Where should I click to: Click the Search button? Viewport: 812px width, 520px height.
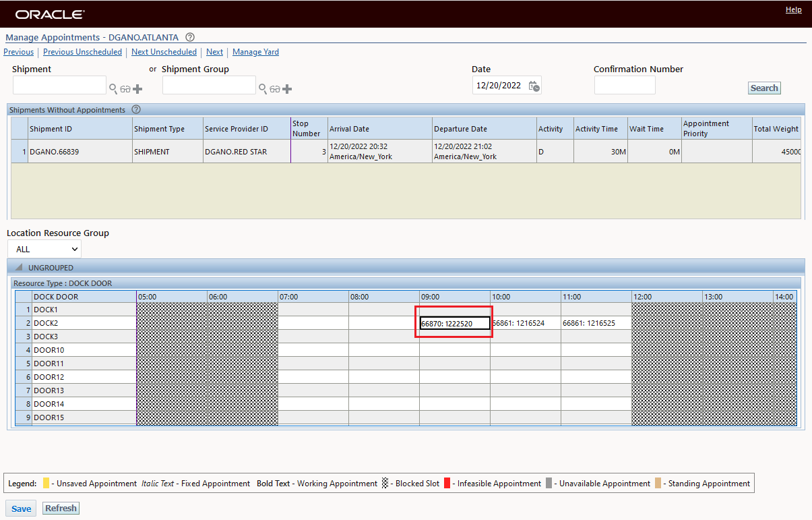pyautogui.click(x=763, y=88)
